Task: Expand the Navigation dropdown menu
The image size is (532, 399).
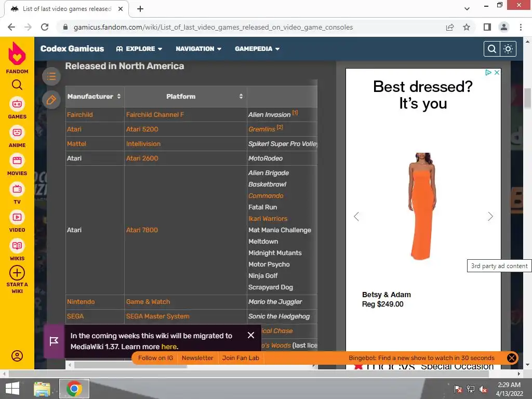Action: [x=198, y=49]
